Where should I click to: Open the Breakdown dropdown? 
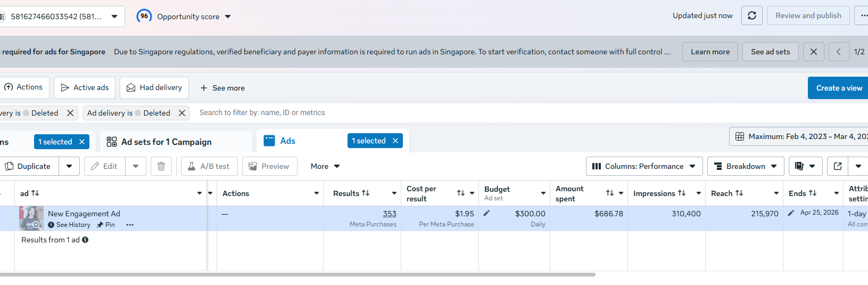point(746,166)
